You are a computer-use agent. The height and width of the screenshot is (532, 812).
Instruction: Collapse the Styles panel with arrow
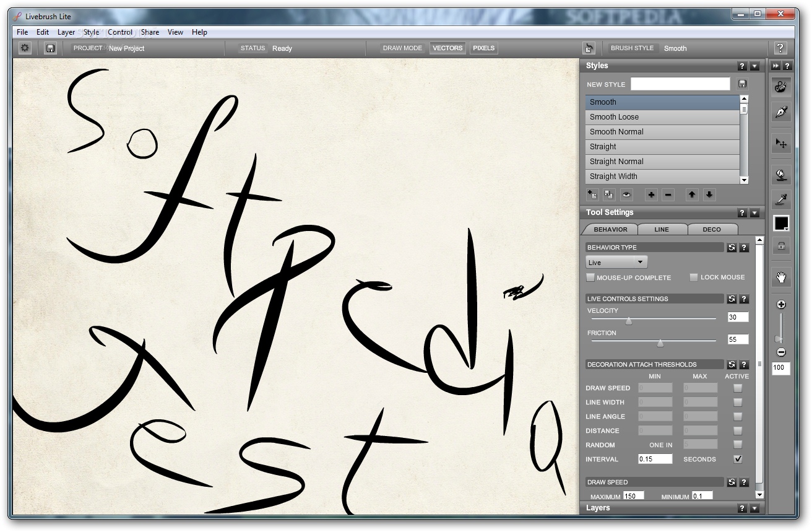[x=754, y=66]
